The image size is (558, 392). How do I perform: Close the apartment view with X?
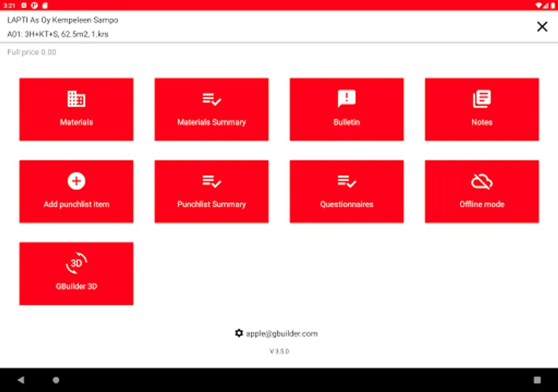[542, 27]
